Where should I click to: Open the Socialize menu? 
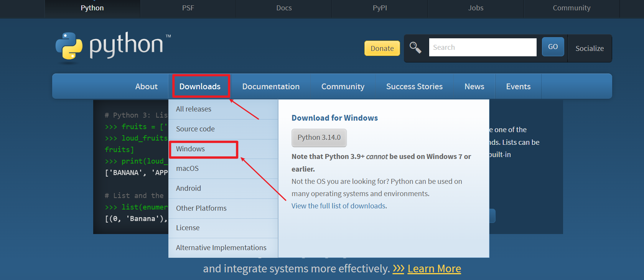tap(590, 48)
